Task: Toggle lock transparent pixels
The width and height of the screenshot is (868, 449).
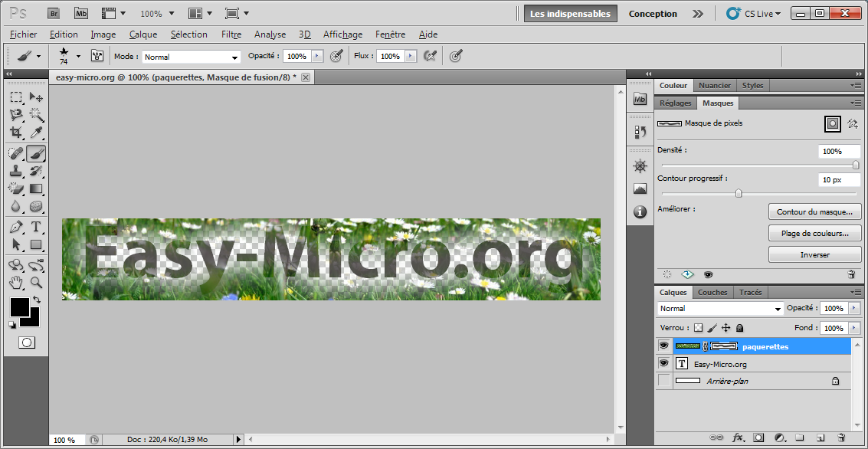Action: click(698, 328)
